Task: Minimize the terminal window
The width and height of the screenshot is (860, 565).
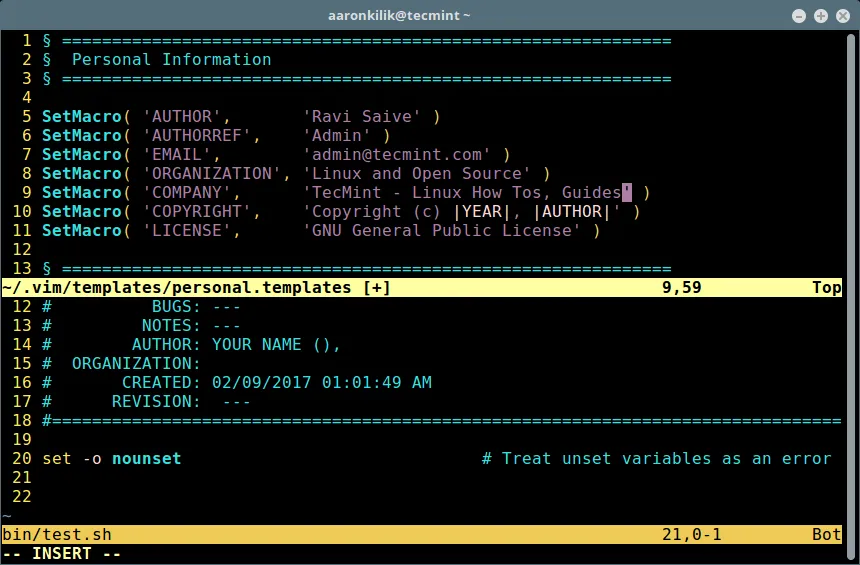Action: 799,15
